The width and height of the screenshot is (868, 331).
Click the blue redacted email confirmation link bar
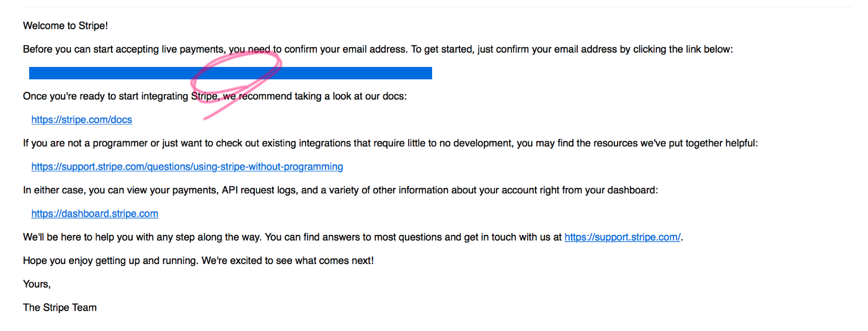point(231,73)
